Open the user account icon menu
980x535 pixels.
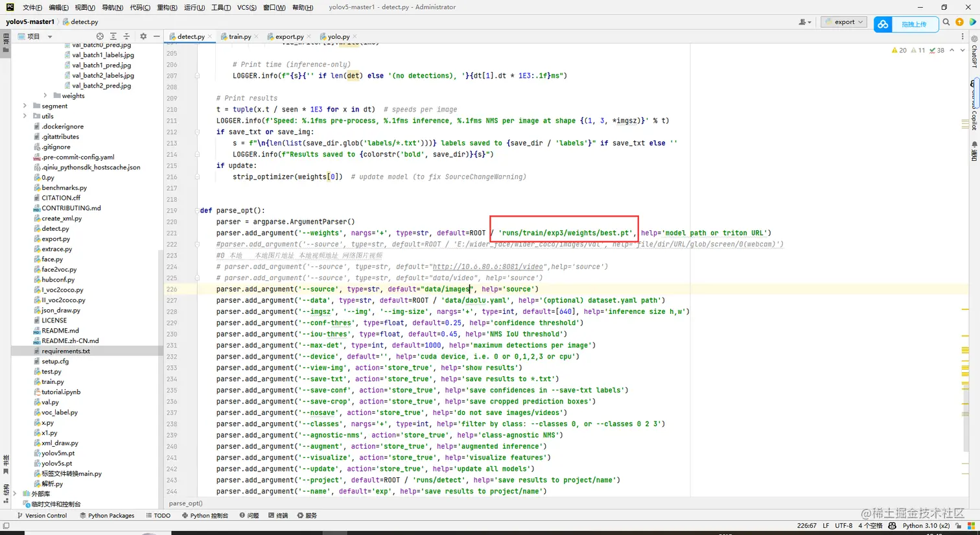(804, 22)
